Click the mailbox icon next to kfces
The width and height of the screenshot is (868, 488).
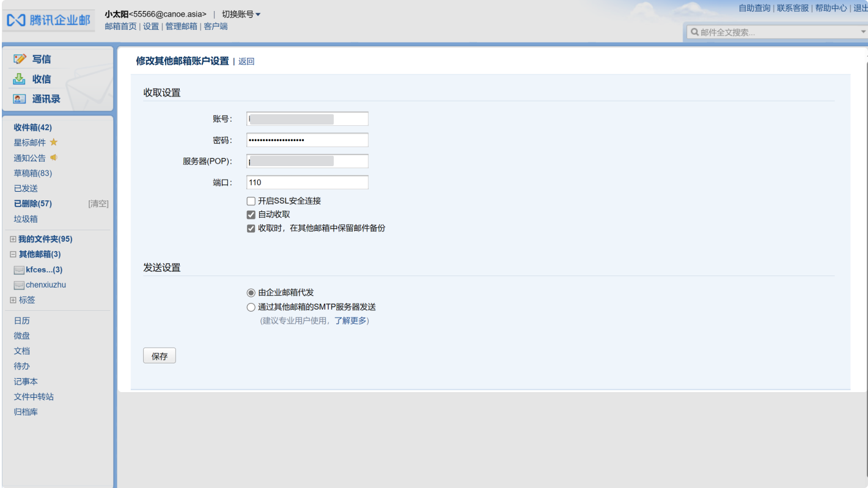pyautogui.click(x=19, y=270)
